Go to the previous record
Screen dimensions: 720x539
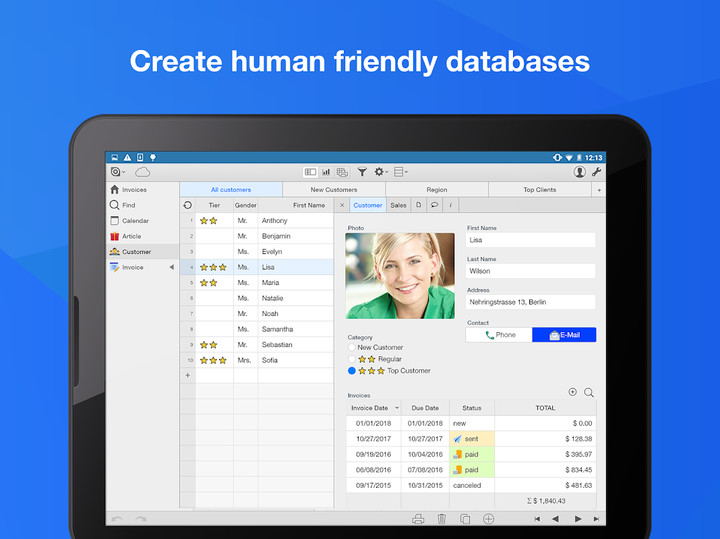pyautogui.click(x=556, y=519)
